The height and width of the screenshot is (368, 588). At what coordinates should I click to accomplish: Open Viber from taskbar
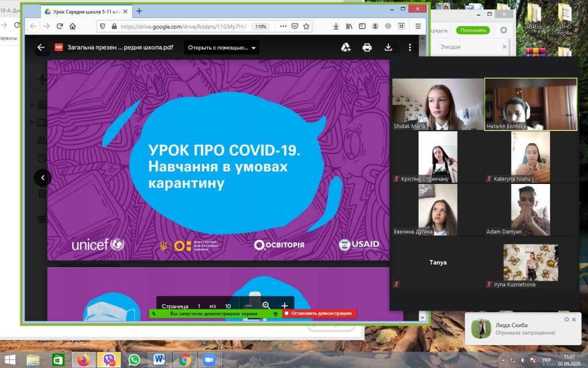[109, 360]
